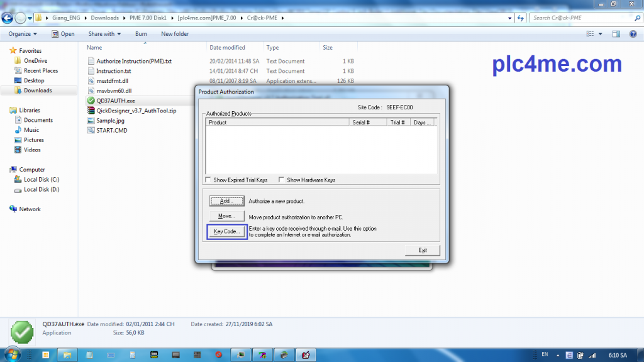This screenshot has height=362, width=644.
Task: Enable Show Expired Trial Keys checkbox
Action: pyautogui.click(x=209, y=180)
